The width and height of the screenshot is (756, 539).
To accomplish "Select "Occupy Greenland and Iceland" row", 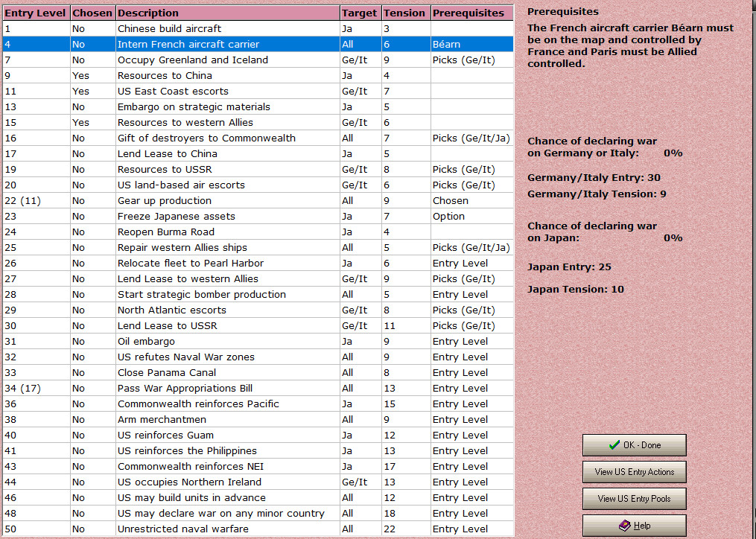I will (258, 60).
